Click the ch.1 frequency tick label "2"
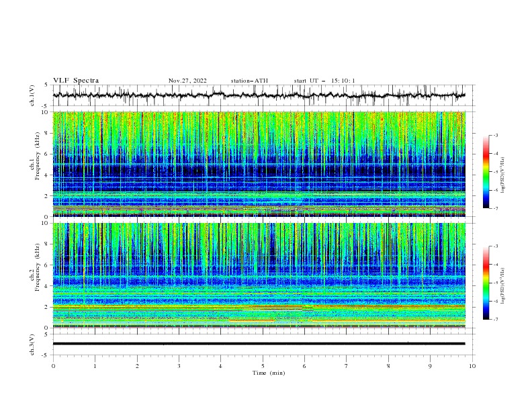The image size is (532, 411). pyautogui.click(x=46, y=195)
